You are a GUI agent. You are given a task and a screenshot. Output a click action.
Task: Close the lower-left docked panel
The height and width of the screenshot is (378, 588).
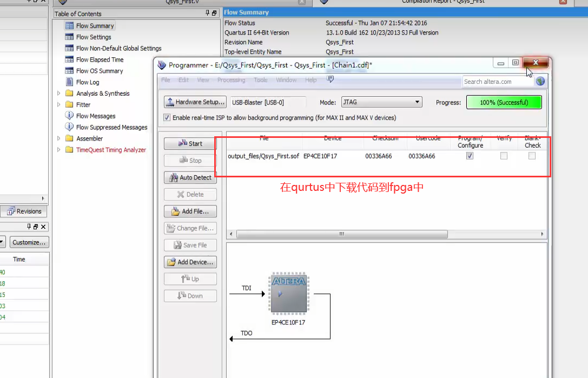43,227
